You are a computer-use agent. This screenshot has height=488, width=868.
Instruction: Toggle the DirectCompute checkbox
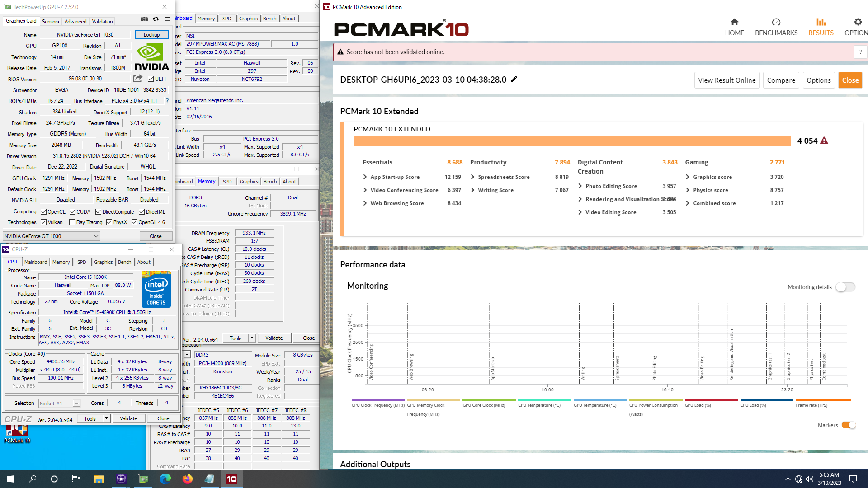pos(98,211)
